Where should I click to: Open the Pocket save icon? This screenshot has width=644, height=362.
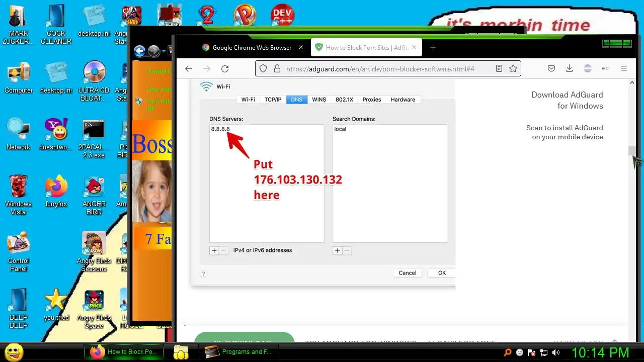click(x=551, y=69)
